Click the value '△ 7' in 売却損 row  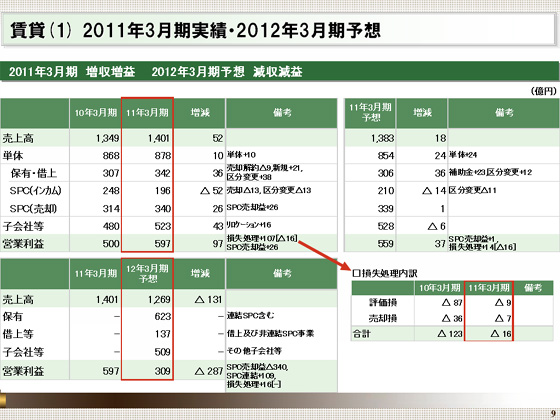coord(503,318)
